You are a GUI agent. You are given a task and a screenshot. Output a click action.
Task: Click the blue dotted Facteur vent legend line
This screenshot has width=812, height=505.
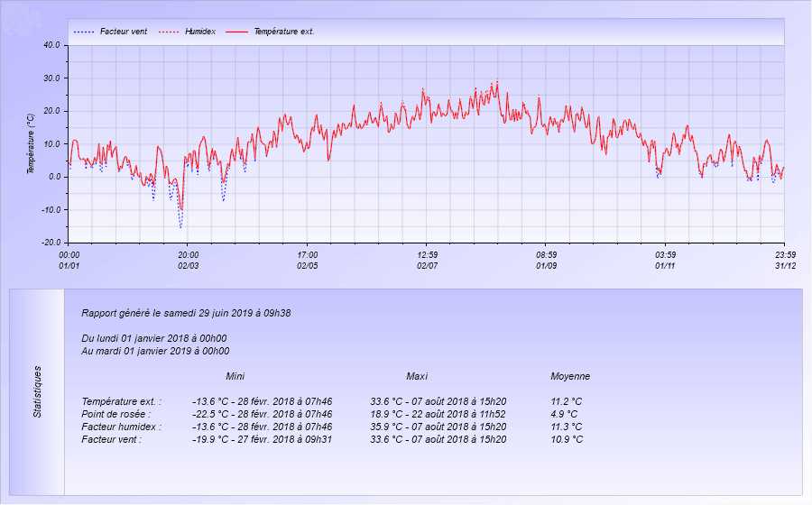(84, 32)
